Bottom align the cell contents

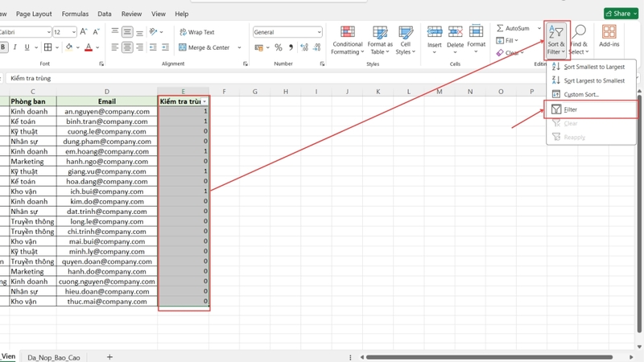(139, 31)
